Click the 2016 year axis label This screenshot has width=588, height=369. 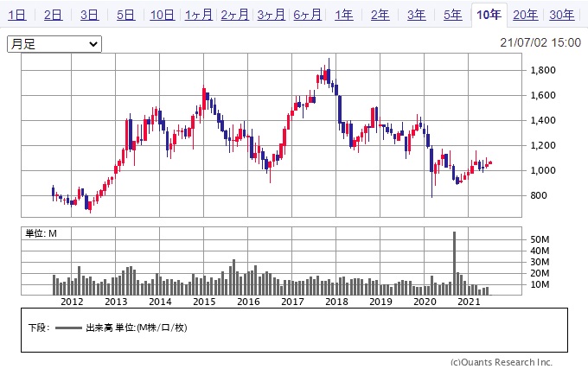[x=248, y=302]
